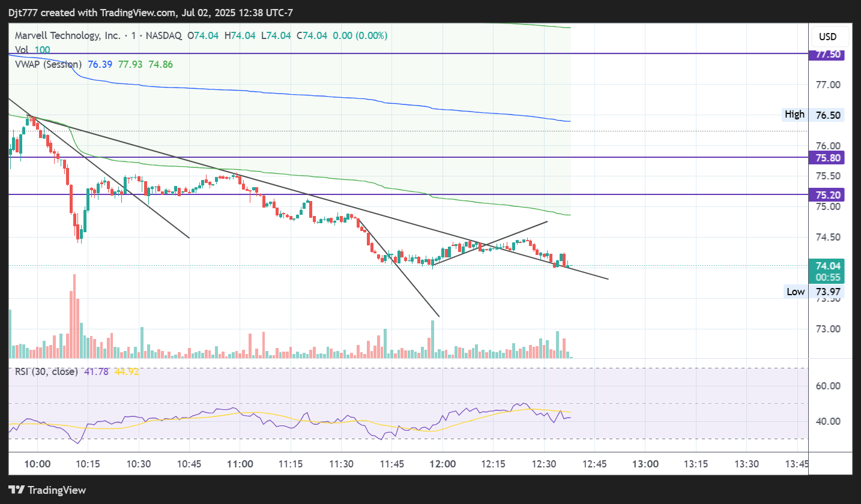Click the 13:00 time axis label
This screenshot has width=861, height=504.
click(x=645, y=464)
